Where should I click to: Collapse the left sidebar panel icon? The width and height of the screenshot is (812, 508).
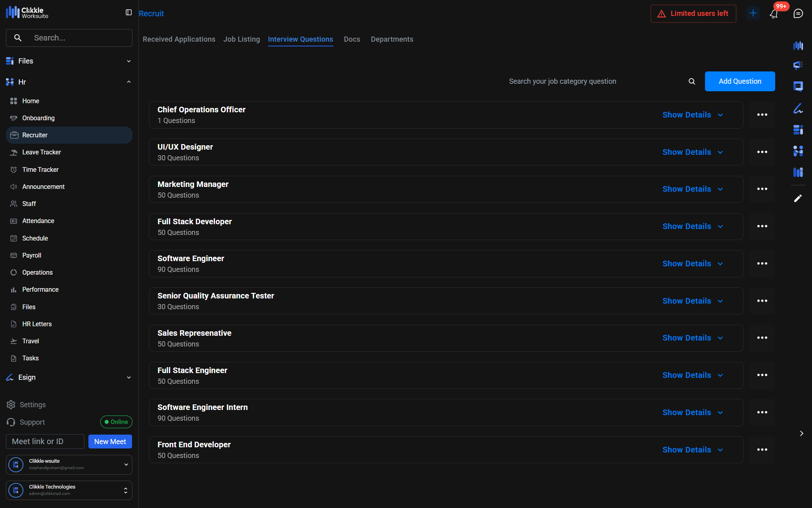point(128,13)
